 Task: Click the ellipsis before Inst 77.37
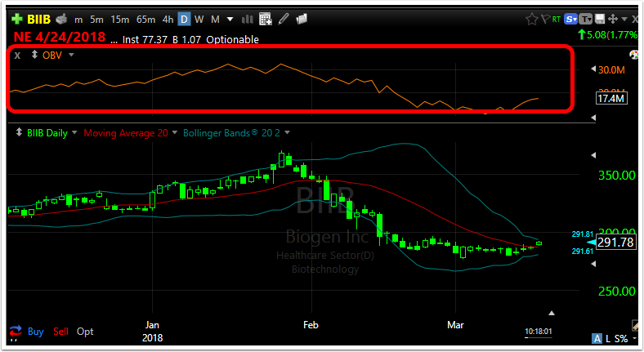point(114,41)
